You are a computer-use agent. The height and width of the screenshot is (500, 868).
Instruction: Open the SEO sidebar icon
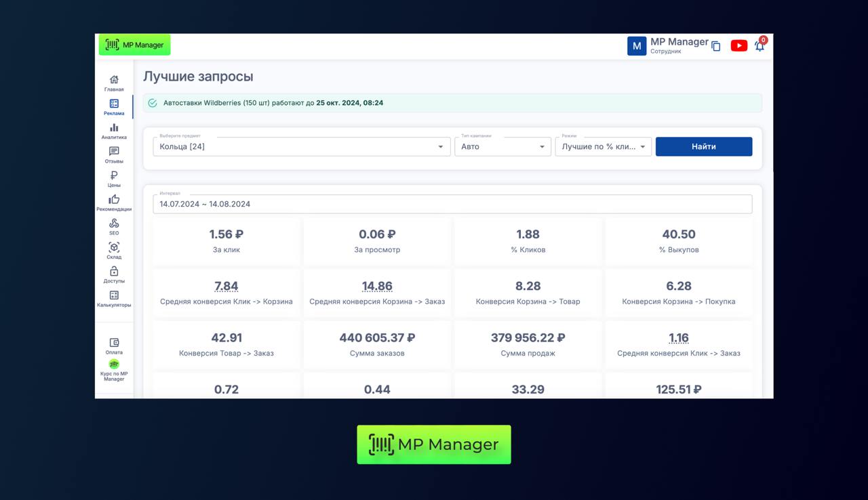point(114,224)
